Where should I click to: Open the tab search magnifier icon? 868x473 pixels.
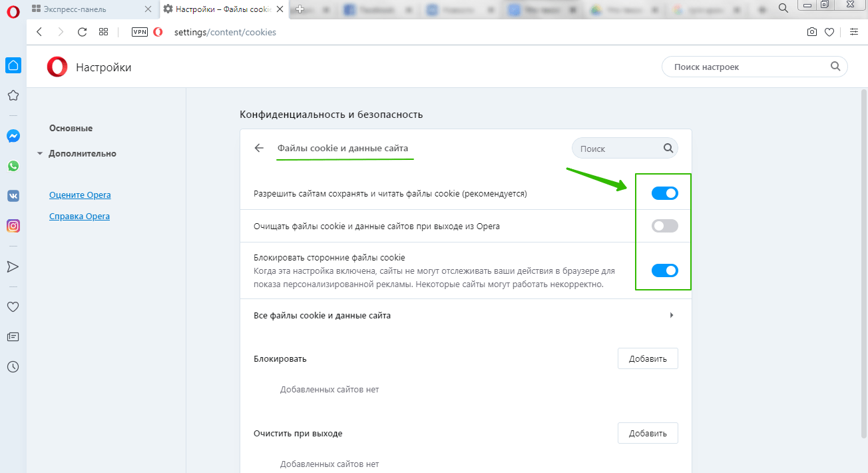point(783,8)
